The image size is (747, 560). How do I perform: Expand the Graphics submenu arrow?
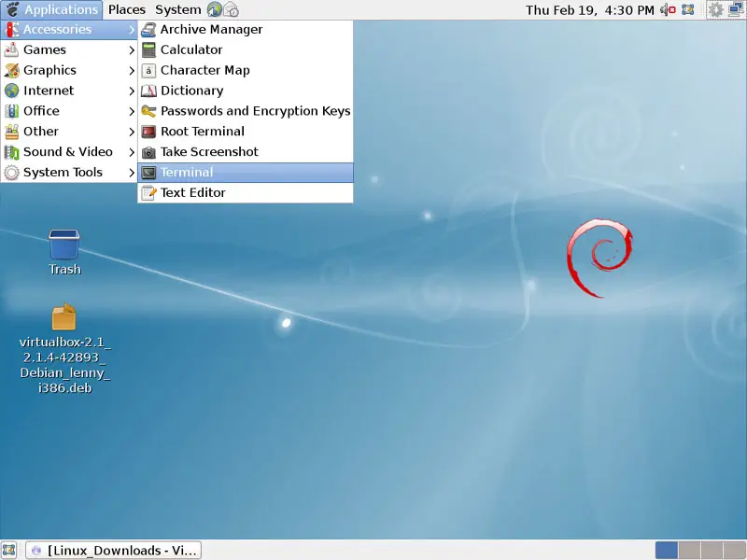pyautogui.click(x=132, y=71)
